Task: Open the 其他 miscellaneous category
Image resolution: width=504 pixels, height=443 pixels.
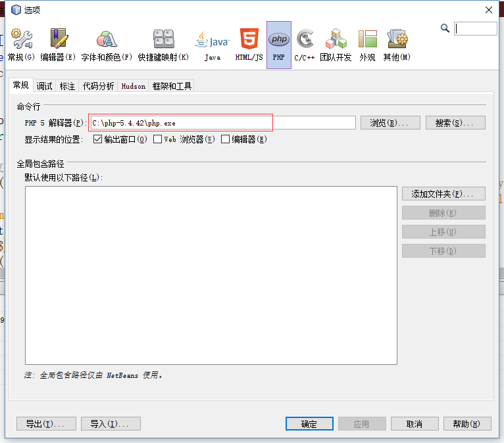Action: tap(397, 45)
